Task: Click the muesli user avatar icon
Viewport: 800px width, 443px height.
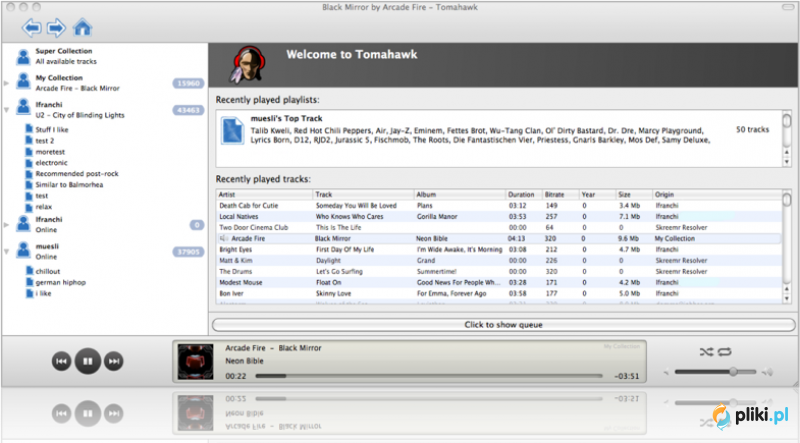Action: [x=23, y=251]
